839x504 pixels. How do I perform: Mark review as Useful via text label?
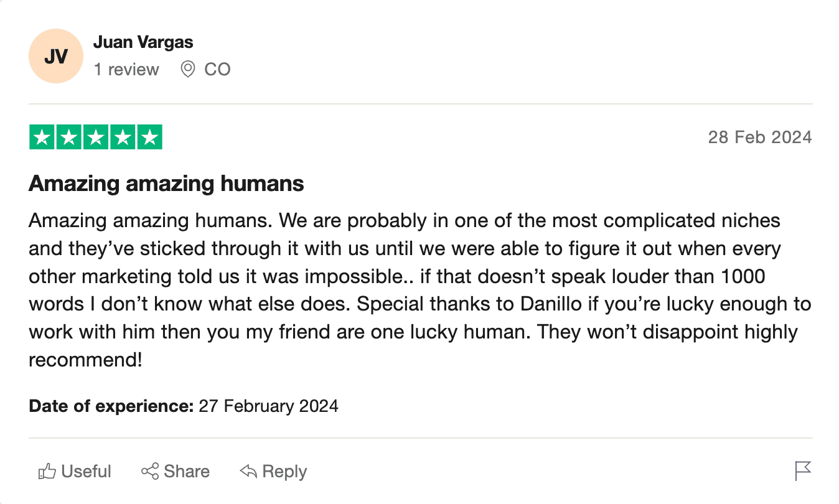coord(87,472)
